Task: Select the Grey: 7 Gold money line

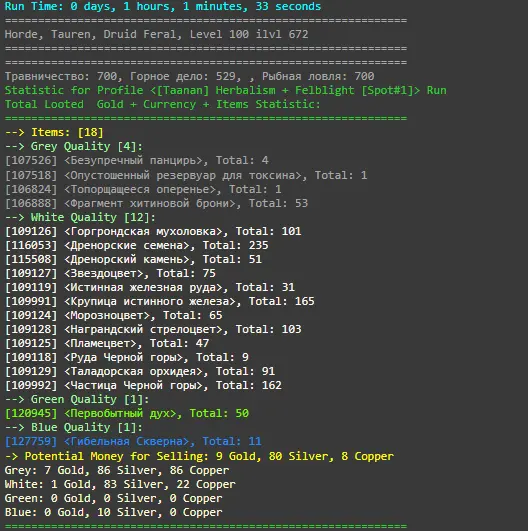Action: [117, 470]
